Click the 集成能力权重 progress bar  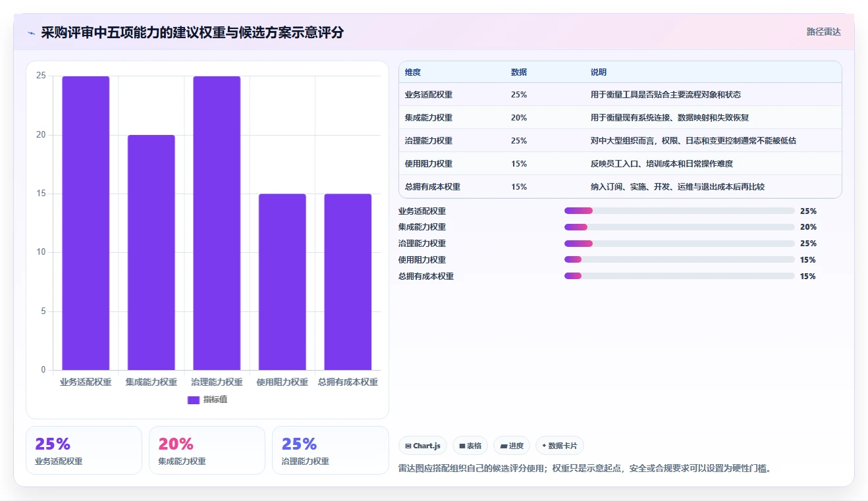[x=680, y=227]
